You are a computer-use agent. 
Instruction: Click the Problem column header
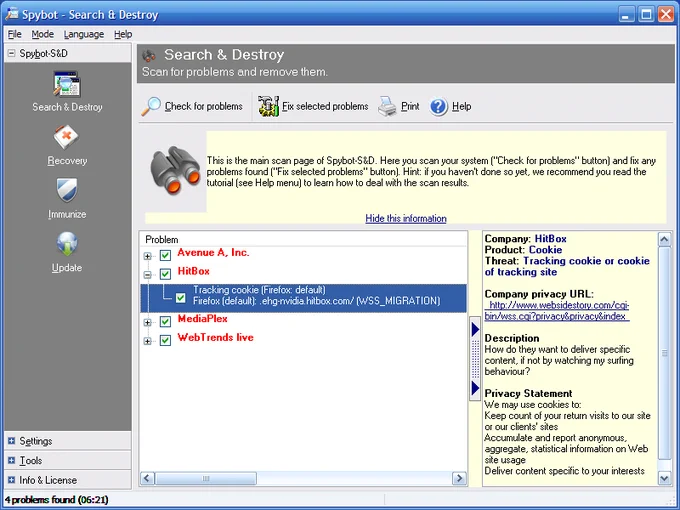pyautogui.click(x=303, y=239)
